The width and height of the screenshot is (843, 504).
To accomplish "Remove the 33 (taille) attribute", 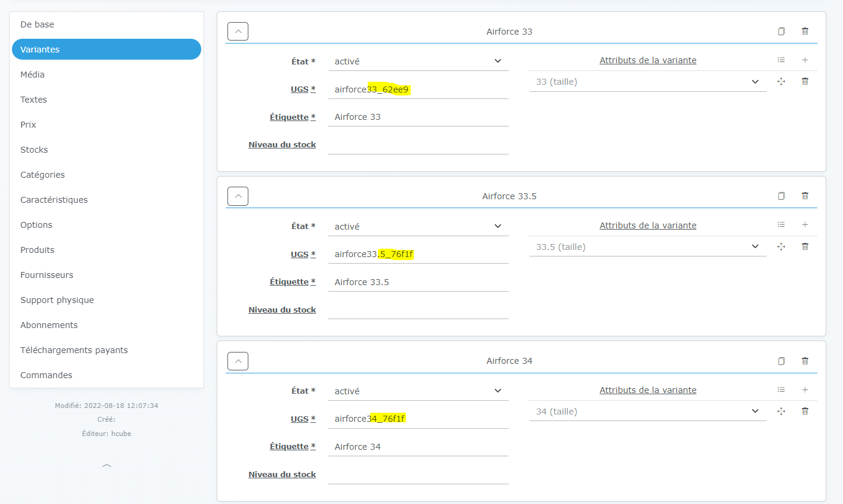I will (805, 82).
